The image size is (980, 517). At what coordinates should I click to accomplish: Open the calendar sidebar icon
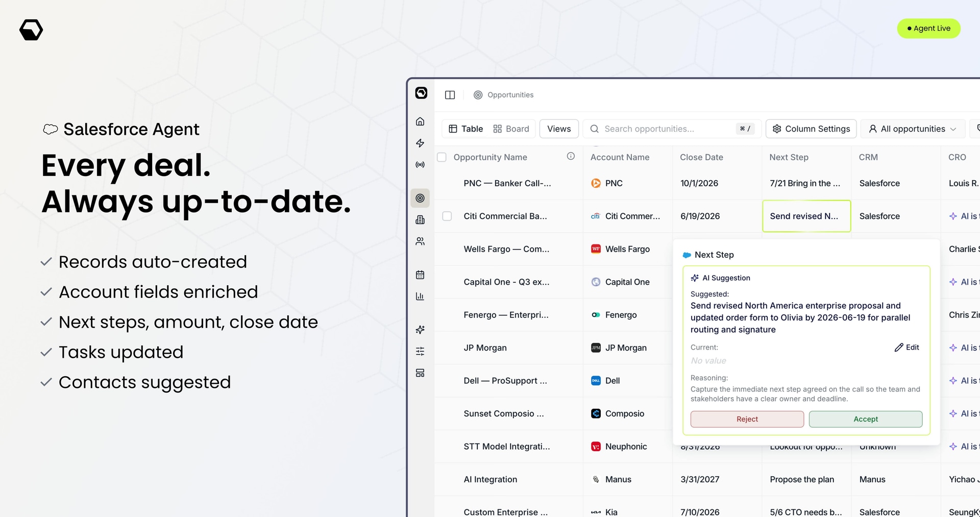coord(420,275)
